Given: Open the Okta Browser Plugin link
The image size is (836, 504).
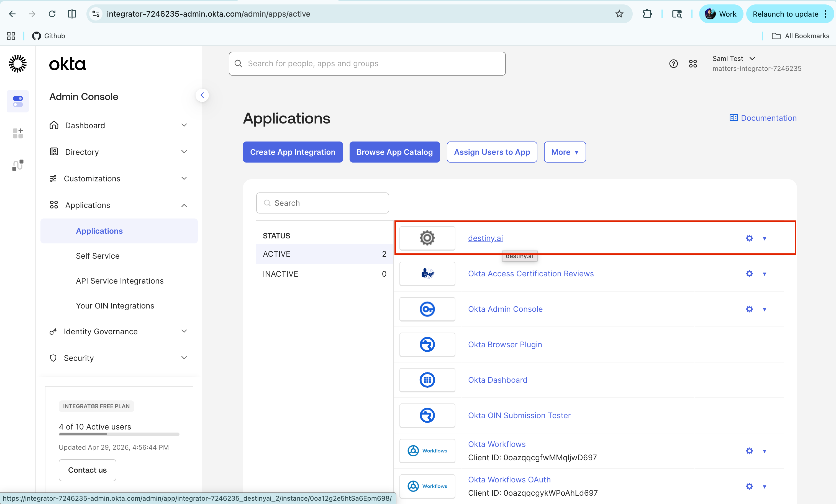Looking at the screenshot, I should click(505, 344).
